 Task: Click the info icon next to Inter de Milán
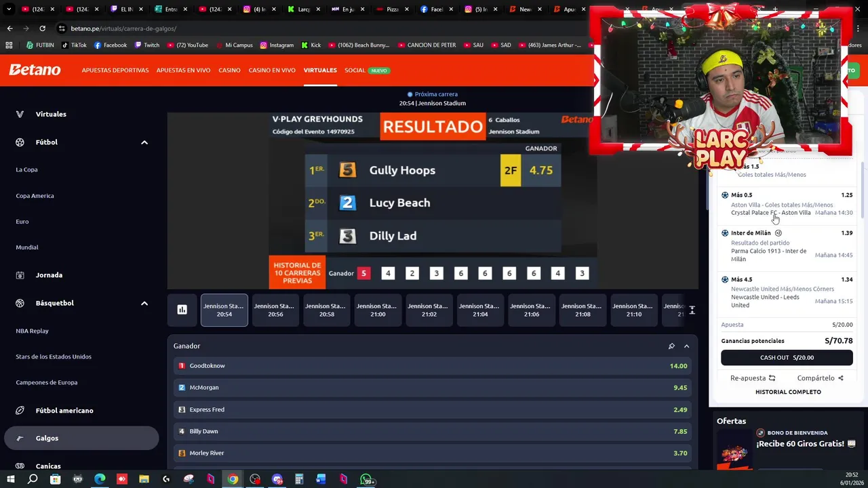(x=778, y=233)
